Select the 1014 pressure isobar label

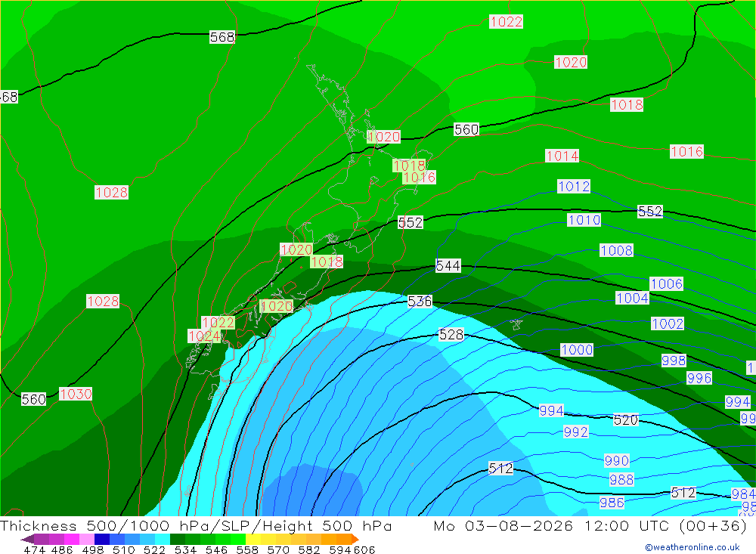562,156
